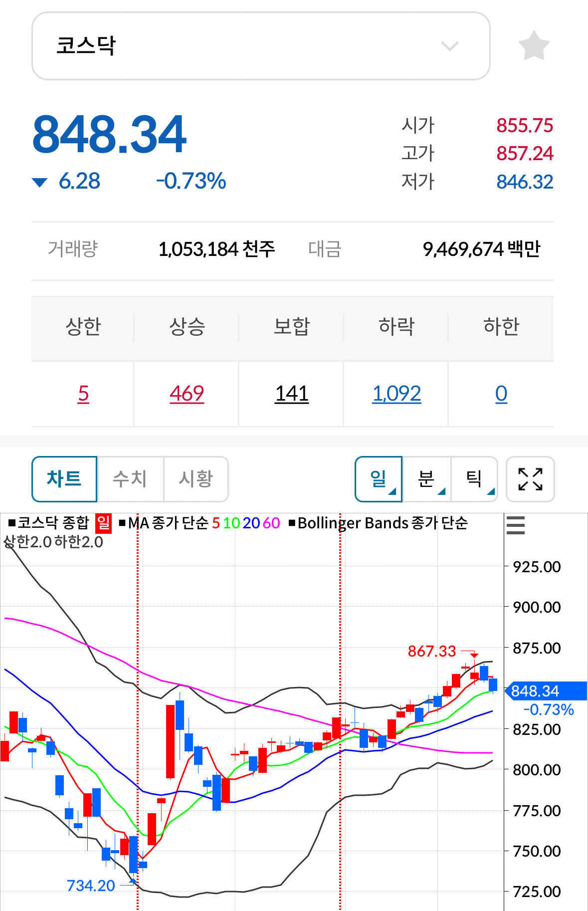Open upper-limit stocks count 5

tap(83, 394)
